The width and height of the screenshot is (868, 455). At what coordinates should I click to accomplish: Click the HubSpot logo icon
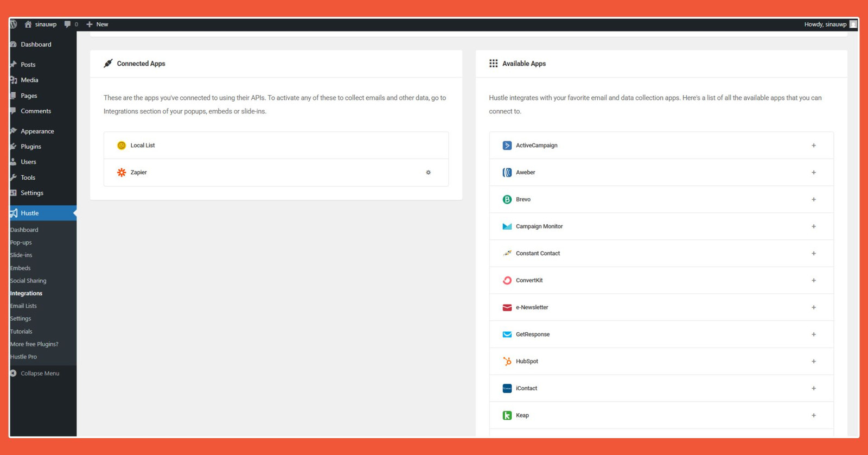pos(507,362)
